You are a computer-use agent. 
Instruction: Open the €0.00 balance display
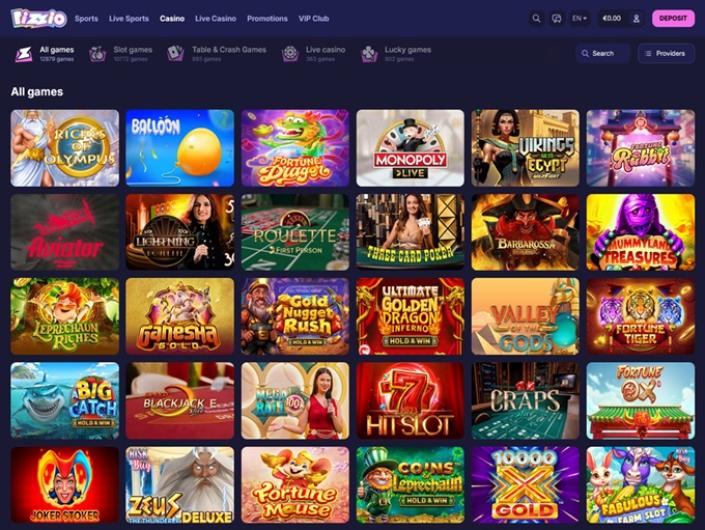coord(611,18)
